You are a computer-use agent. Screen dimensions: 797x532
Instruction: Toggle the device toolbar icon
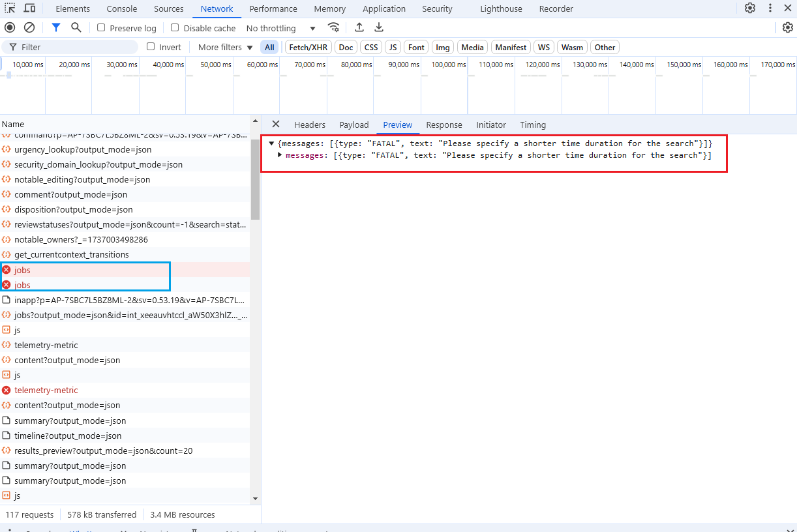30,8
